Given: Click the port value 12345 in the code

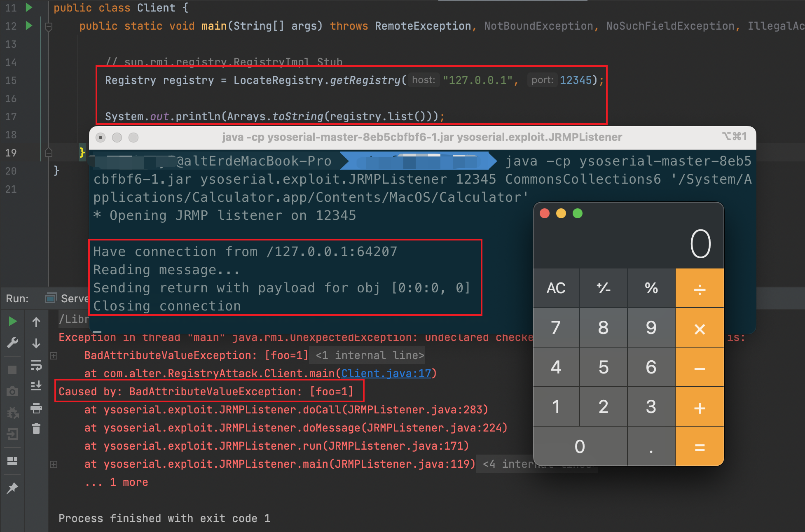Looking at the screenshot, I should click(x=576, y=80).
